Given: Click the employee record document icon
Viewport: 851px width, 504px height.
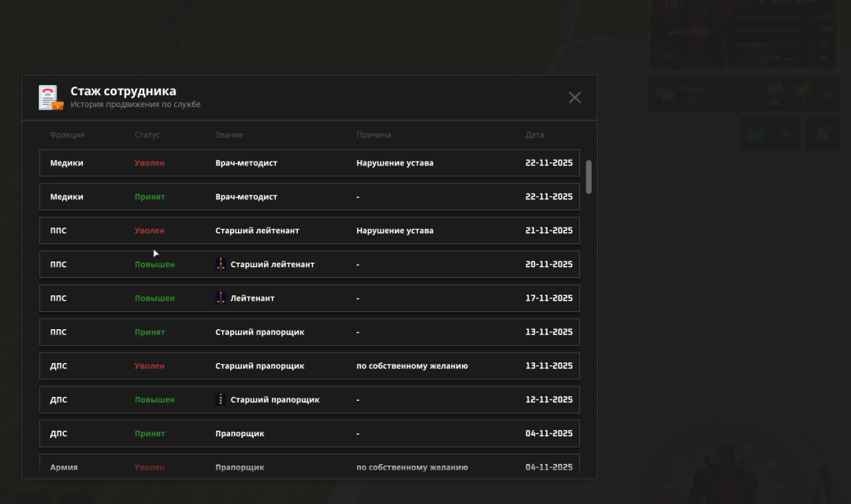Looking at the screenshot, I should point(50,97).
